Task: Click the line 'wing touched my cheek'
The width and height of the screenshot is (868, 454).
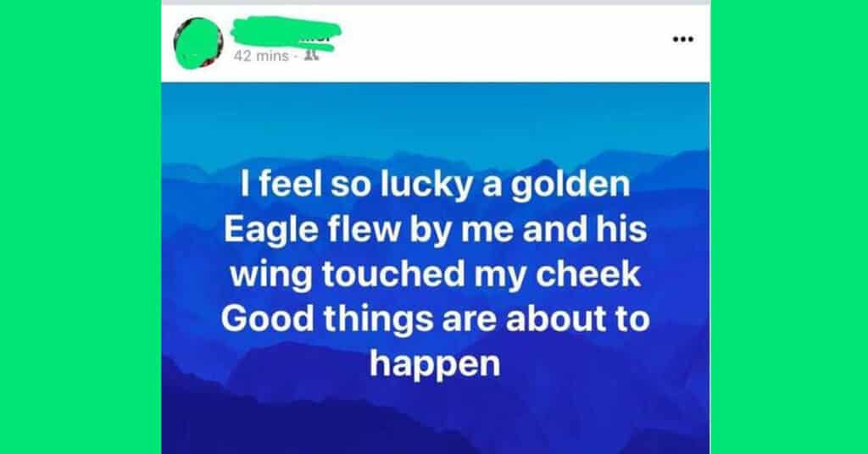Action: [x=435, y=274]
